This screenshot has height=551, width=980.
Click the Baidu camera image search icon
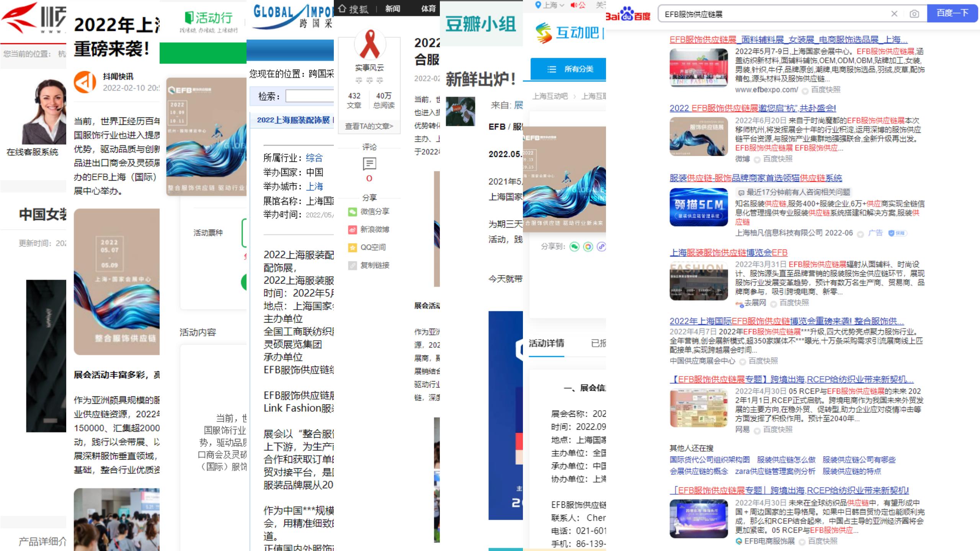(x=914, y=14)
